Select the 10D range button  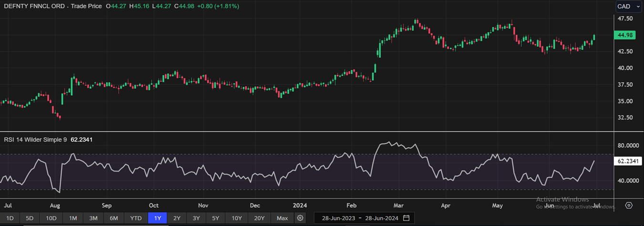(51, 218)
